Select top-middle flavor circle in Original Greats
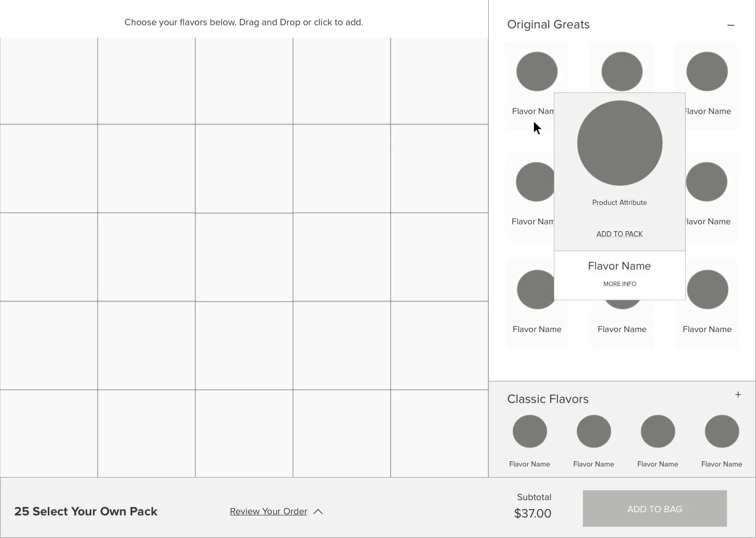756x538 pixels. [x=622, y=71]
